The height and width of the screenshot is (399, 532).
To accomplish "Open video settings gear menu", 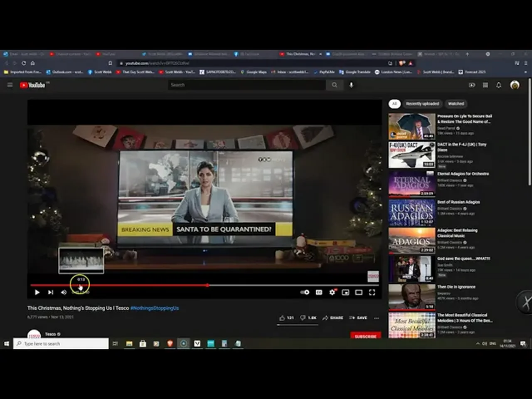I will (x=332, y=293).
